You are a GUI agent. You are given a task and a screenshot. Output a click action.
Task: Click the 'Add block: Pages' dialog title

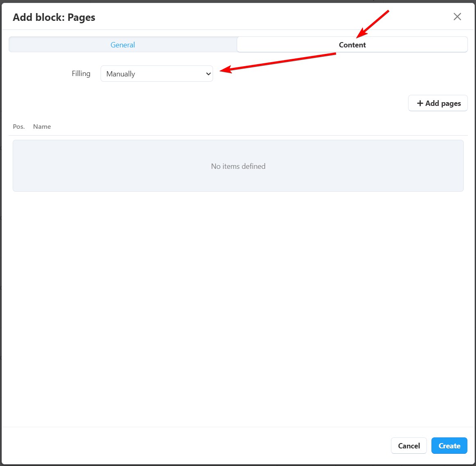pos(54,18)
